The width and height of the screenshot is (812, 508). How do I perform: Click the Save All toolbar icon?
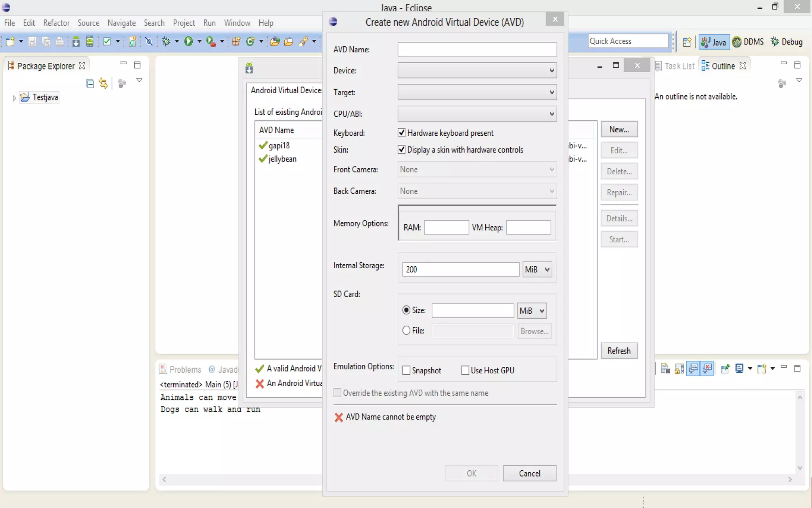pyautogui.click(x=46, y=41)
